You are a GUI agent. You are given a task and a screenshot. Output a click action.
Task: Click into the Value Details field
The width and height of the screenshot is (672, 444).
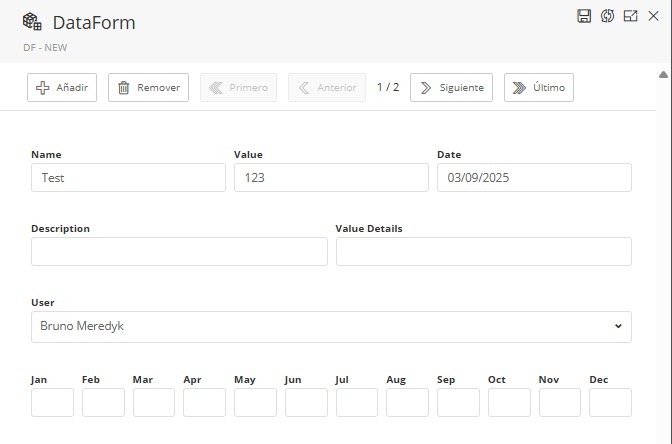484,252
